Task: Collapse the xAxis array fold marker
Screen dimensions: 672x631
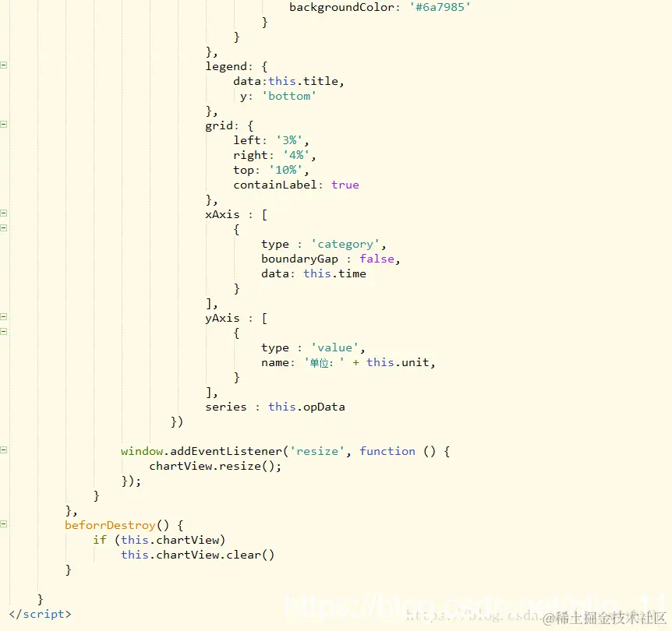Action: point(3,213)
